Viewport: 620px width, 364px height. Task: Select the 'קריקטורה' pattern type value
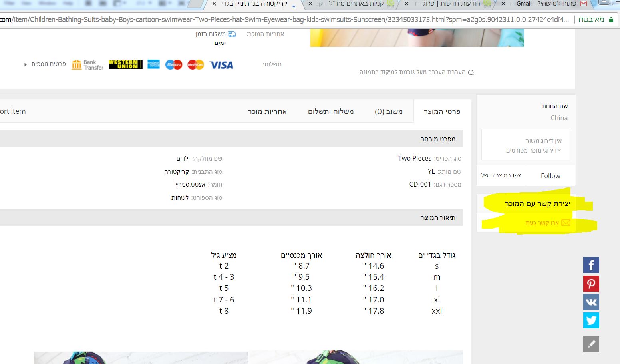click(176, 172)
